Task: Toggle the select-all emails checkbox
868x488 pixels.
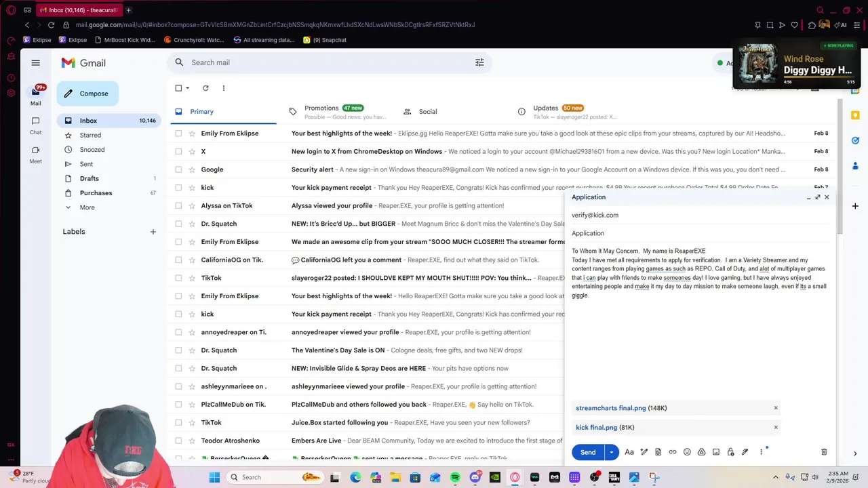Action: pos(178,88)
